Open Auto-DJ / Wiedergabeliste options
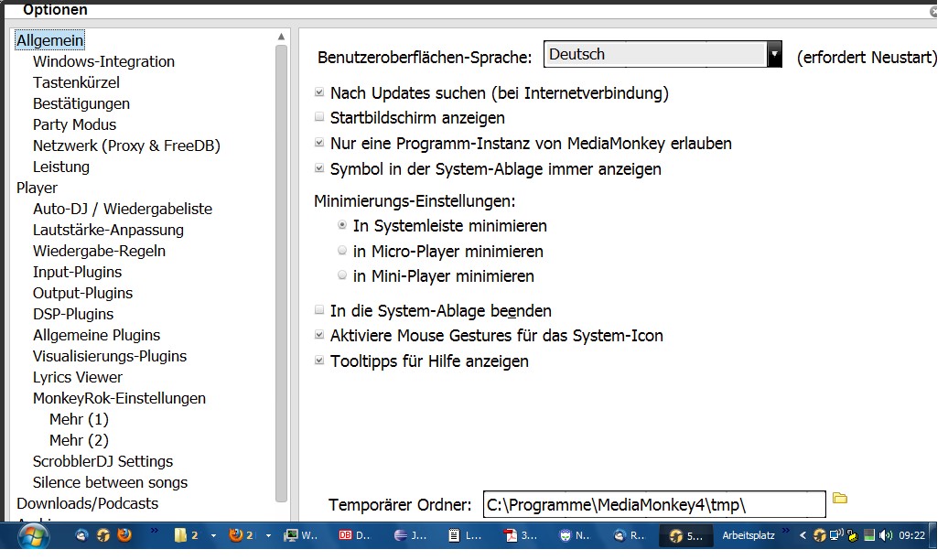 tap(123, 210)
